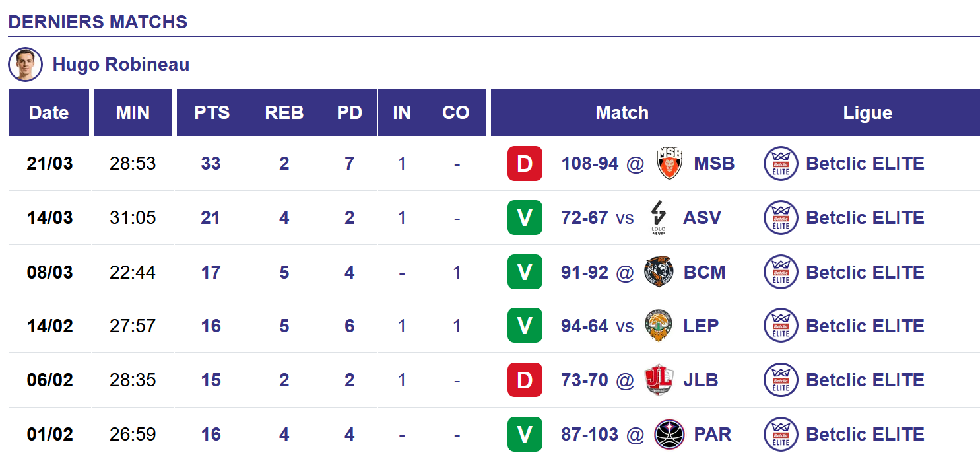Screen dimensions: 980x461
Task: Open the Hugo Robineau player name link
Action: click(x=121, y=65)
